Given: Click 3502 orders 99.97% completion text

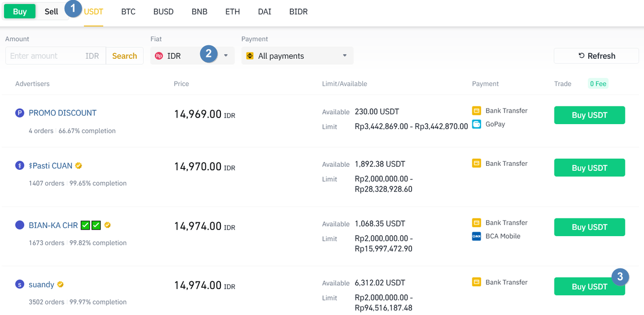Looking at the screenshot, I should (x=77, y=302).
